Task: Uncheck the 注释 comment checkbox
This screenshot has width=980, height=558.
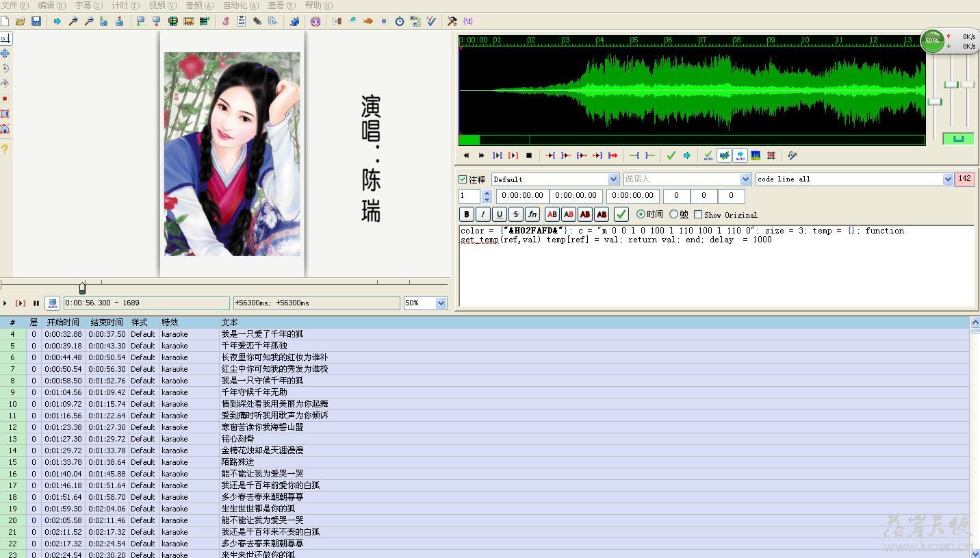Action: [x=463, y=179]
